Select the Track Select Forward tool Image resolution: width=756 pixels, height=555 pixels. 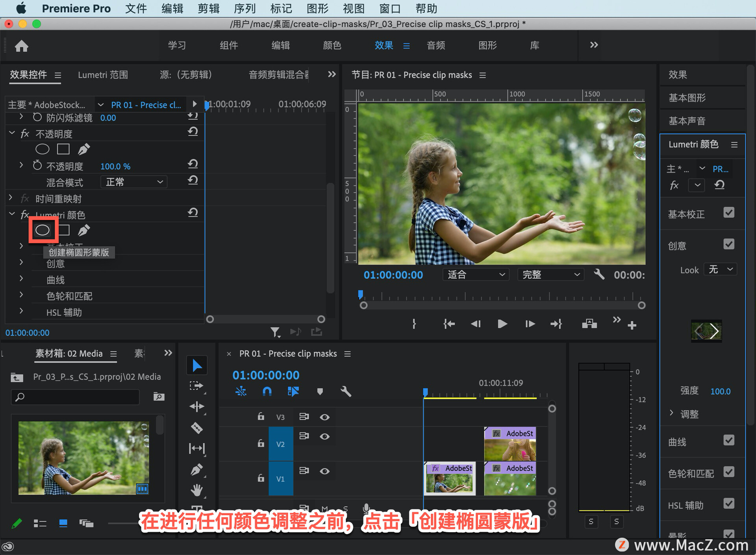tap(197, 386)
